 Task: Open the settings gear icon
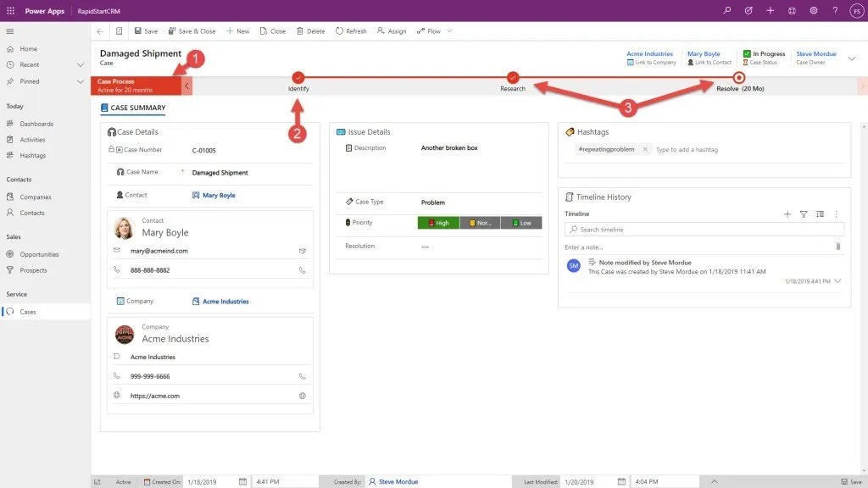(813, 10)
